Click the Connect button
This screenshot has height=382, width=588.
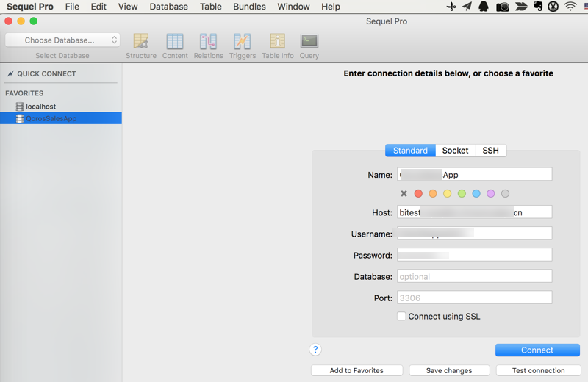tap(537, 350)
